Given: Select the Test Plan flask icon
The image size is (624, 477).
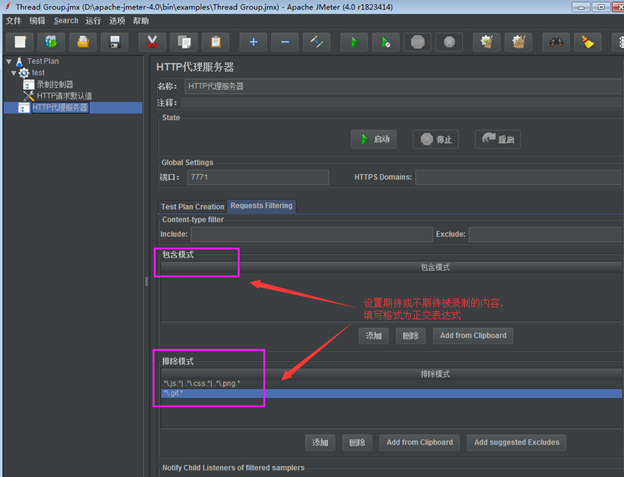Looking at the screenshot, I should pyautogui.click(x=19, y=61).
